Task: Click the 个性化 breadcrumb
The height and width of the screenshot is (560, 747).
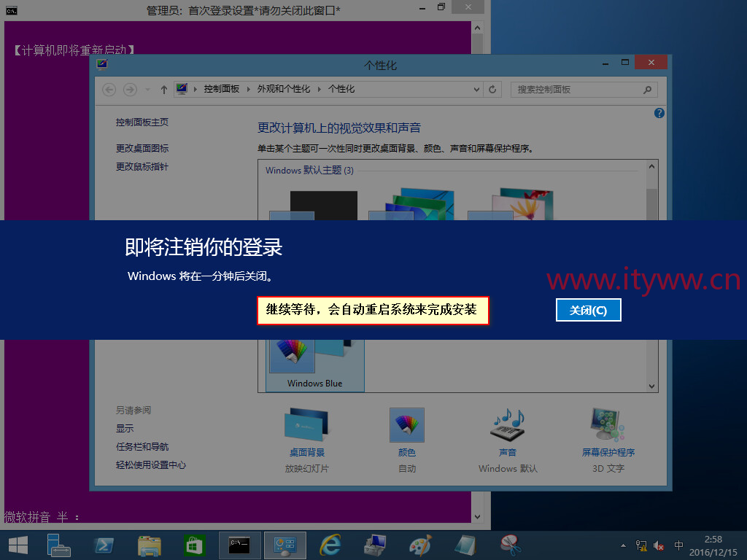Action: 341,89
